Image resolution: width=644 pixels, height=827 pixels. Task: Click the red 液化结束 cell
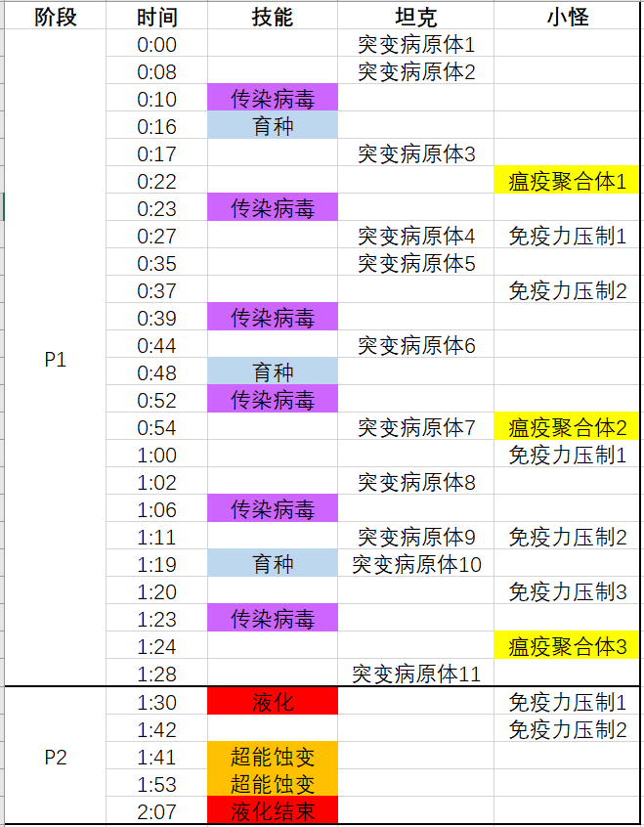273,810
